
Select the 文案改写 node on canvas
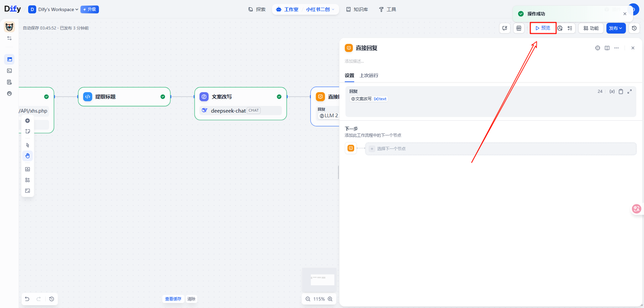pyautogui.click(x=240, y=97)
